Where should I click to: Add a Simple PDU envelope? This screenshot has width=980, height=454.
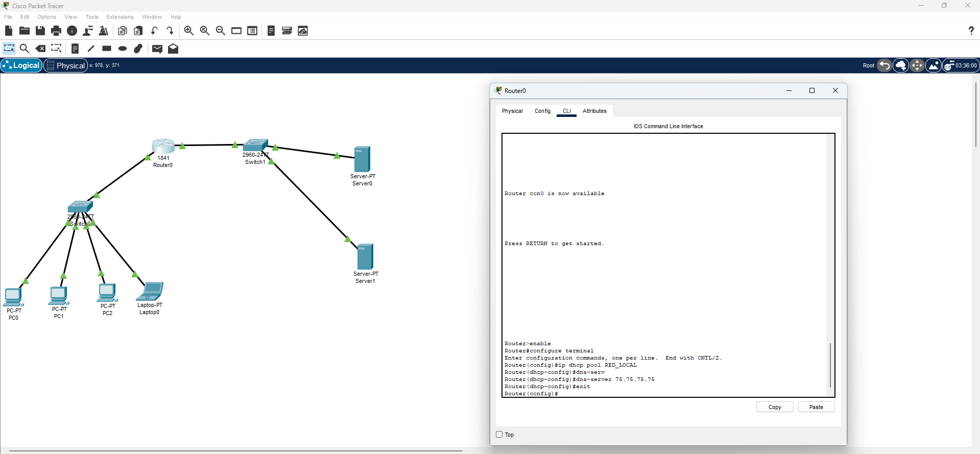pos(157,49)
